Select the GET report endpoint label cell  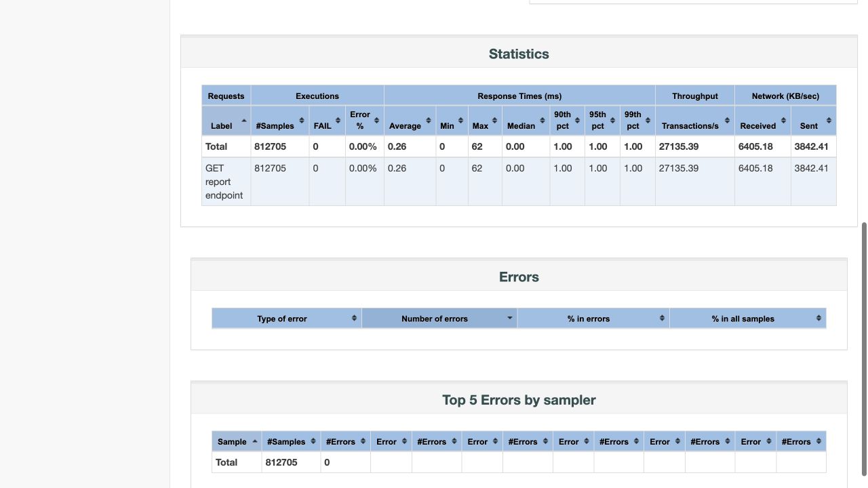tap(226, 182)
